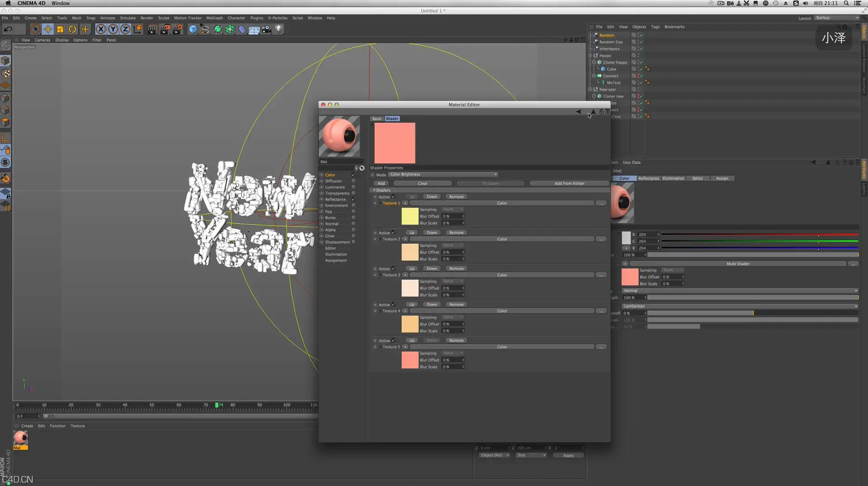Add a Cube primitive object
The image size is (868, 486).
(x=193, y=29)
